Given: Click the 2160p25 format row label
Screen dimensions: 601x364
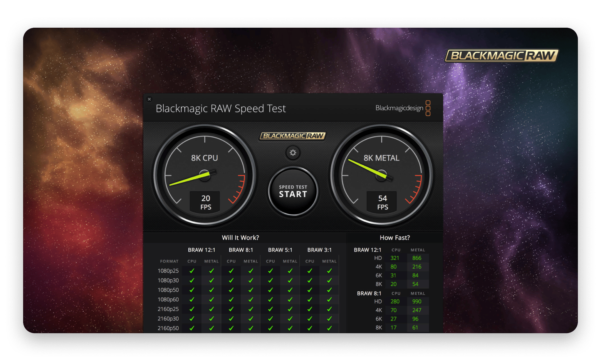Looking at the screenshot, I should [x=168, y=309].
